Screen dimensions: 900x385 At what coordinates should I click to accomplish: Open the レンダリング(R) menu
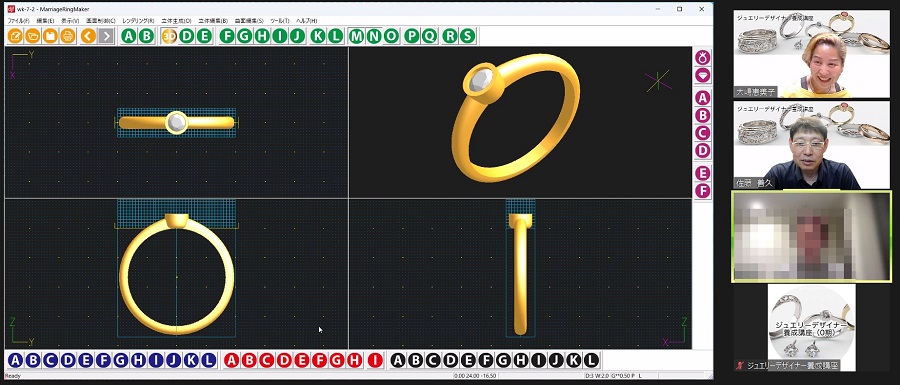tap(138, 21)
